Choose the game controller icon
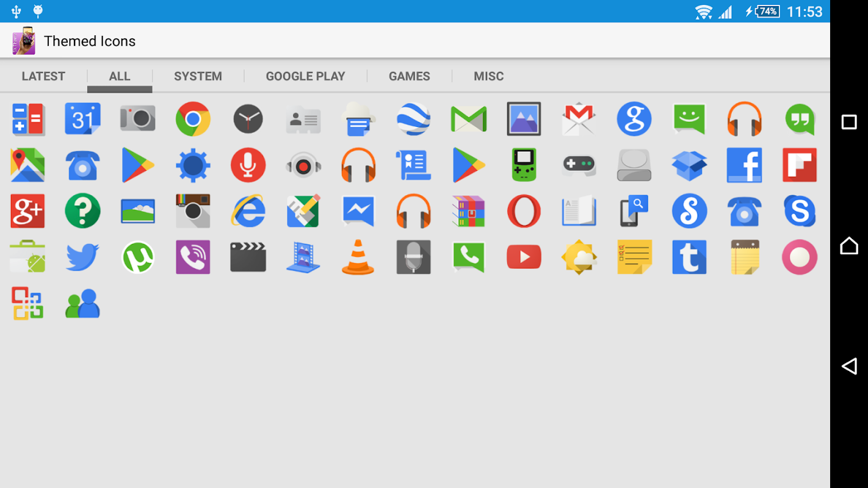 [x=579, y=165]
